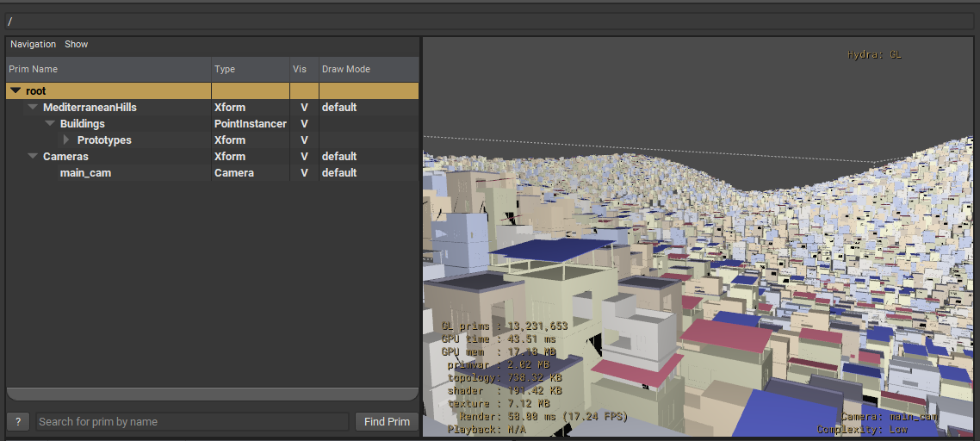The image size is (980, 441).
Task: Collapse the MediterraneanHills prim
Action: tap(33, 108)
